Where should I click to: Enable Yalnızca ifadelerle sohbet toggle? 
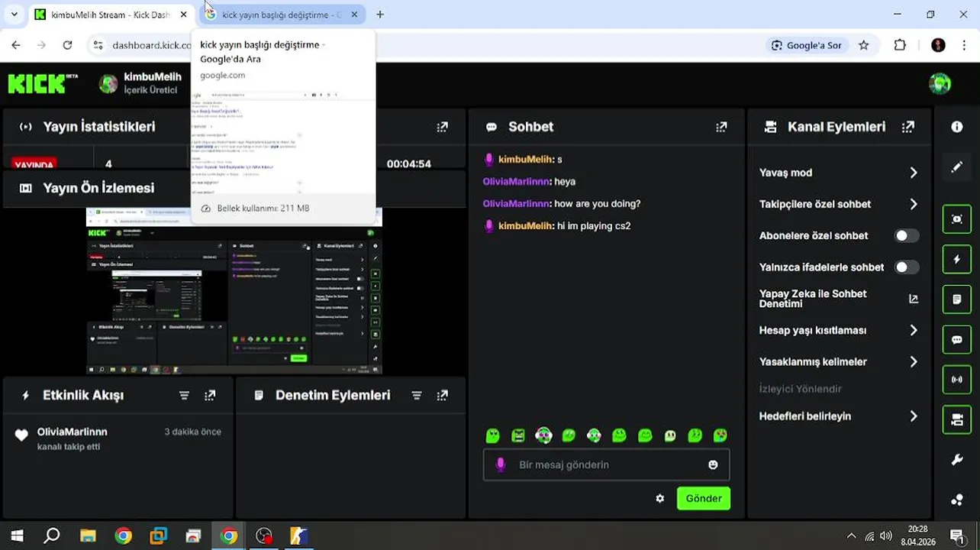[907, 267]
